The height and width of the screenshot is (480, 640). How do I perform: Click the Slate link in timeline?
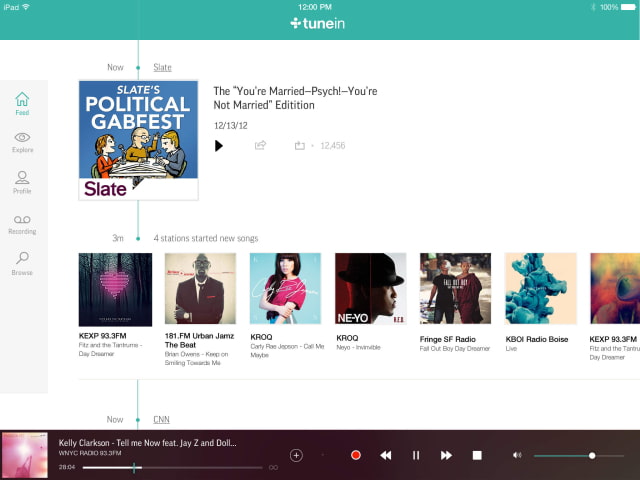click(162, 67)
